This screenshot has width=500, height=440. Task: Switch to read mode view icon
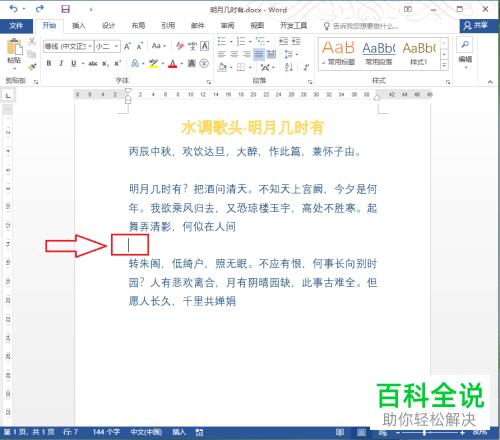click(340, 432)
